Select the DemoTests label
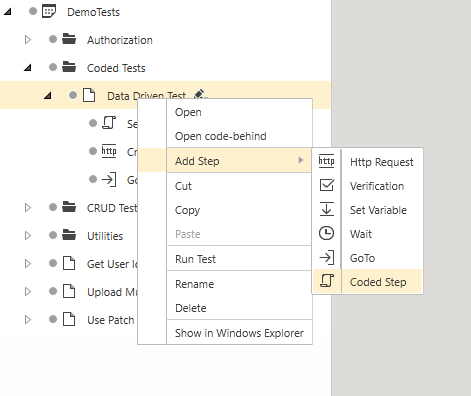The width and height of the screenshot is (471, 396). [x=93, y=12]
